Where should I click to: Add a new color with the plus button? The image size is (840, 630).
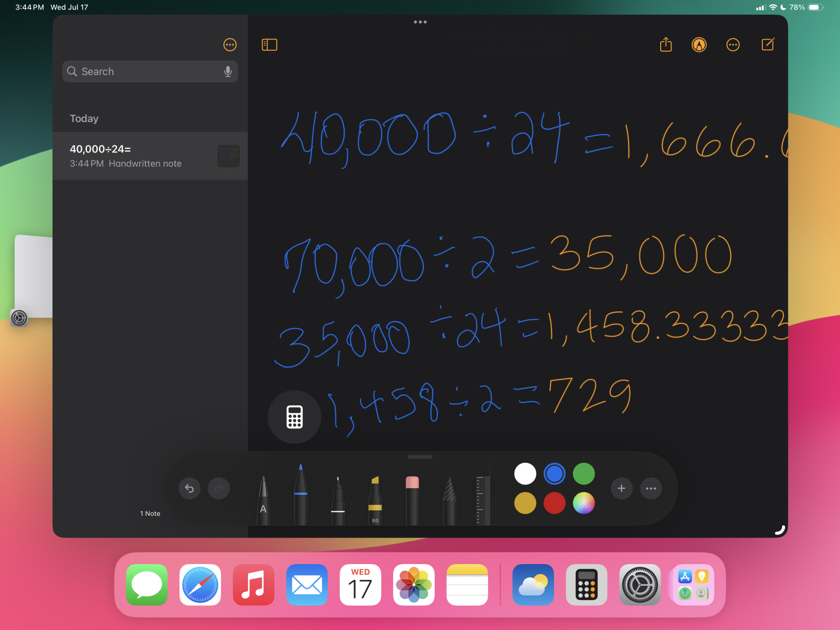tap(622, 488)
